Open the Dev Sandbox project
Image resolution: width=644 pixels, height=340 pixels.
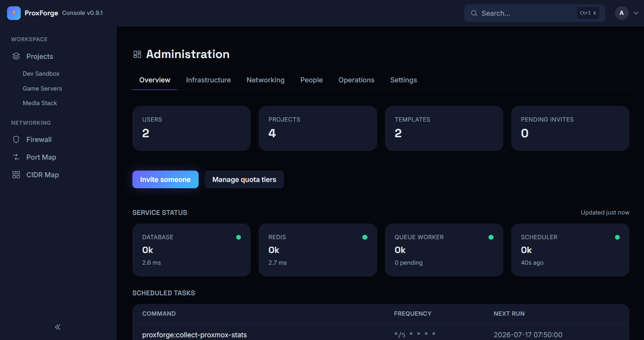pos(41,74)
